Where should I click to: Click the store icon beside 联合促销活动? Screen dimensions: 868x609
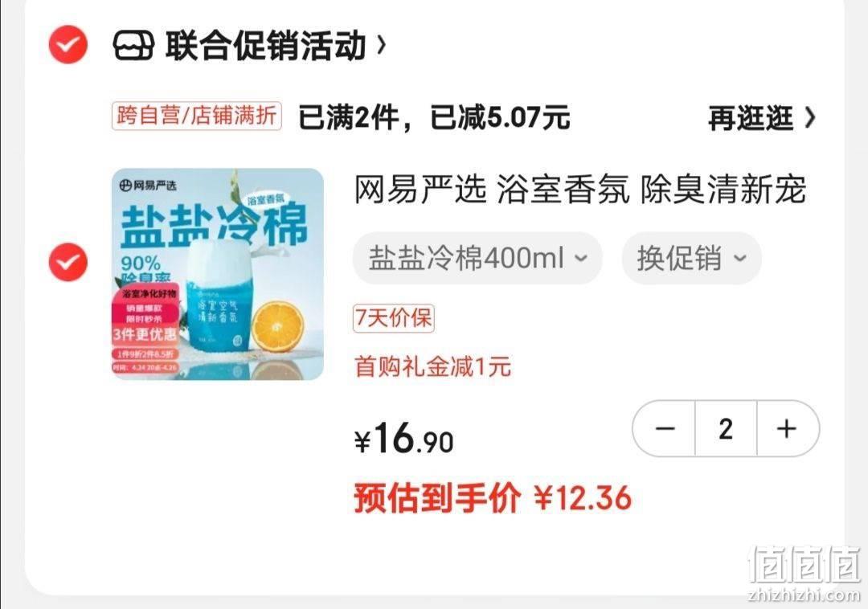pos(133,45)
